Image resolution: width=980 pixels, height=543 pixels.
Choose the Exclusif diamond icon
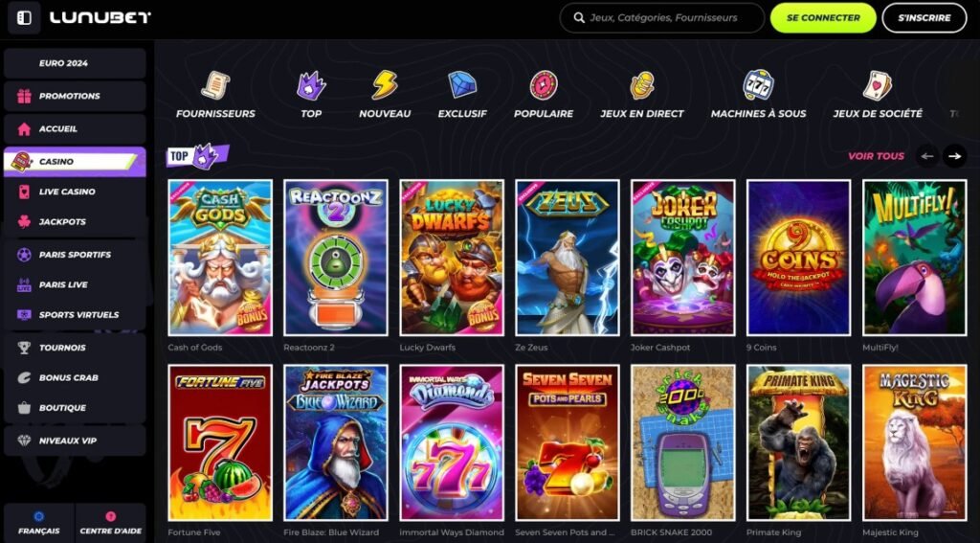tap(462, 86)
